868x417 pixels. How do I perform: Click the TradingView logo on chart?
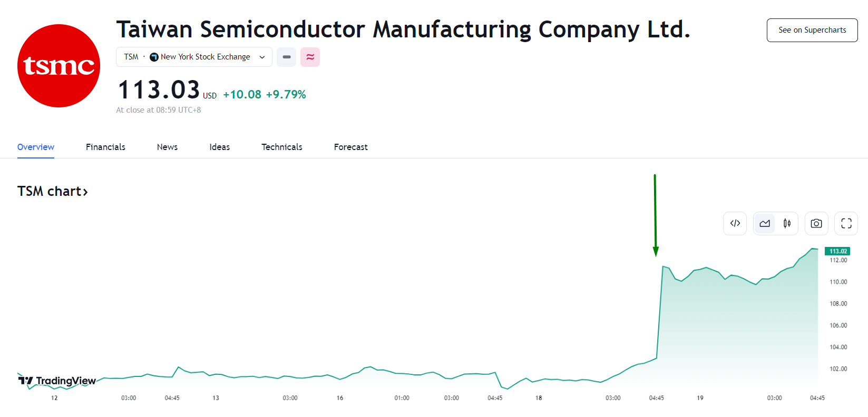tap(57, 381)
